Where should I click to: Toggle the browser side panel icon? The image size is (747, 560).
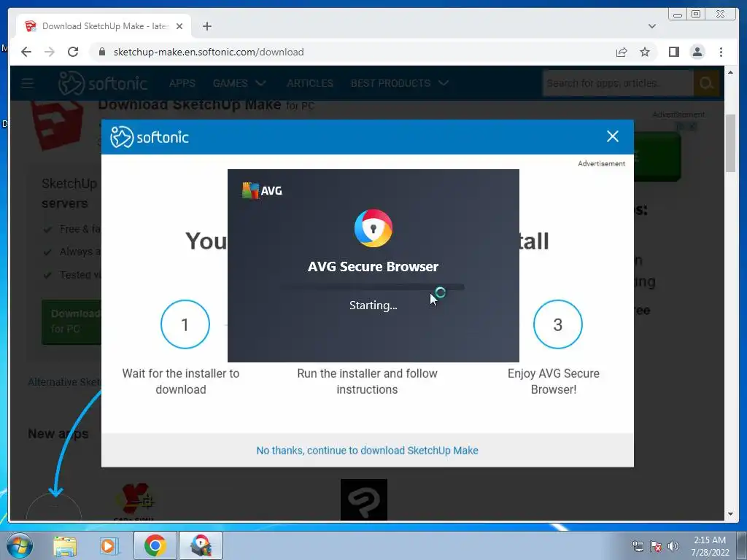[x=673, y=52]
